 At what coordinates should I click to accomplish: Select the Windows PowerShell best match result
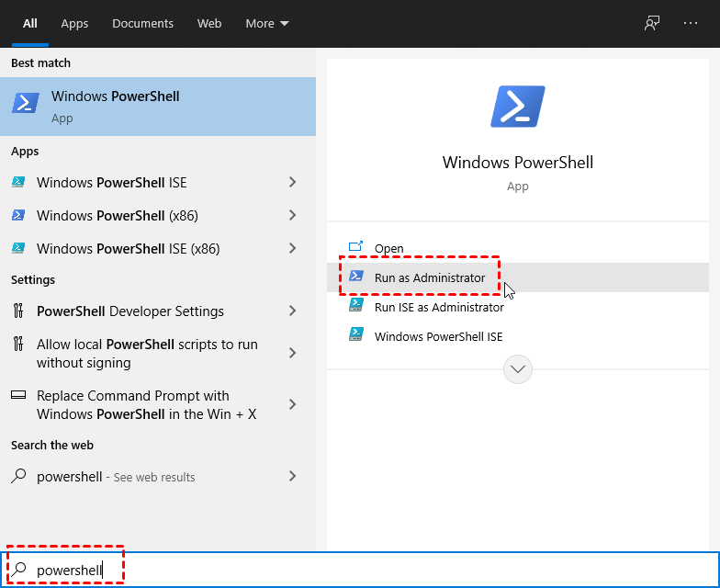(158, 107)
